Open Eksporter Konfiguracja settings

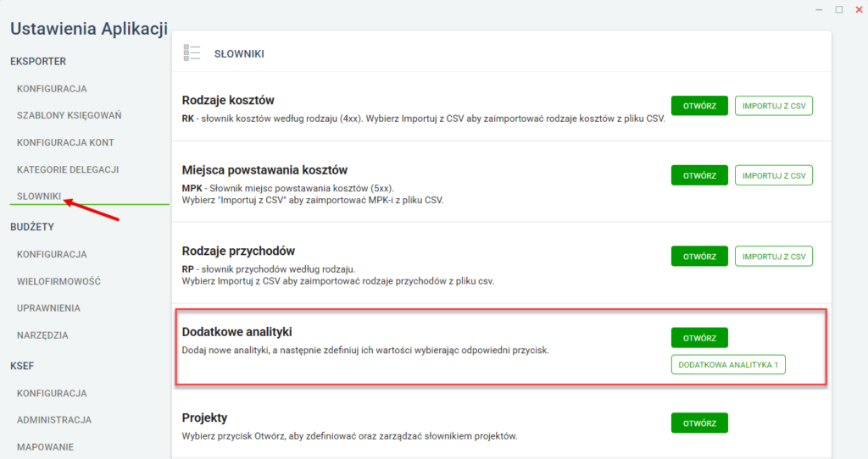pos(52,88)
